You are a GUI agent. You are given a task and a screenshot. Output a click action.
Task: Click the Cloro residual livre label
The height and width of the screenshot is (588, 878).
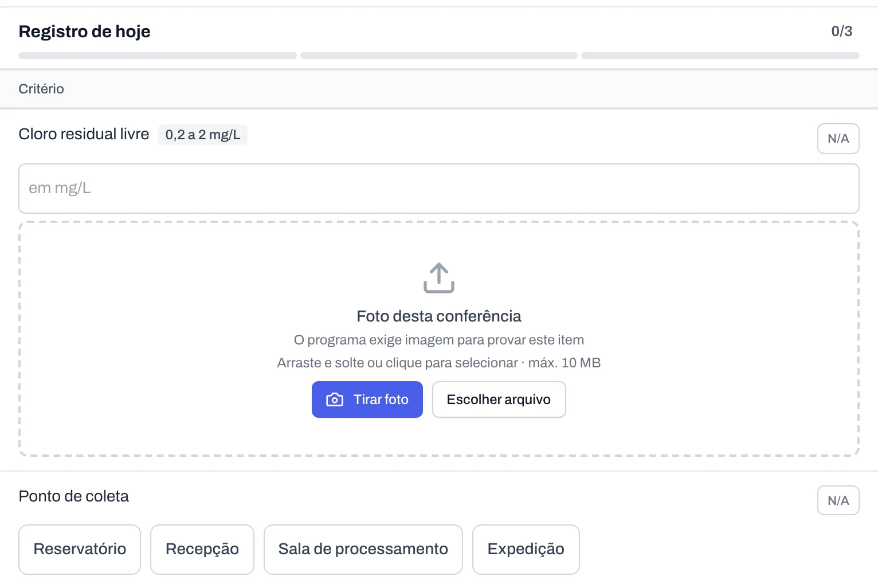[84, 134]
